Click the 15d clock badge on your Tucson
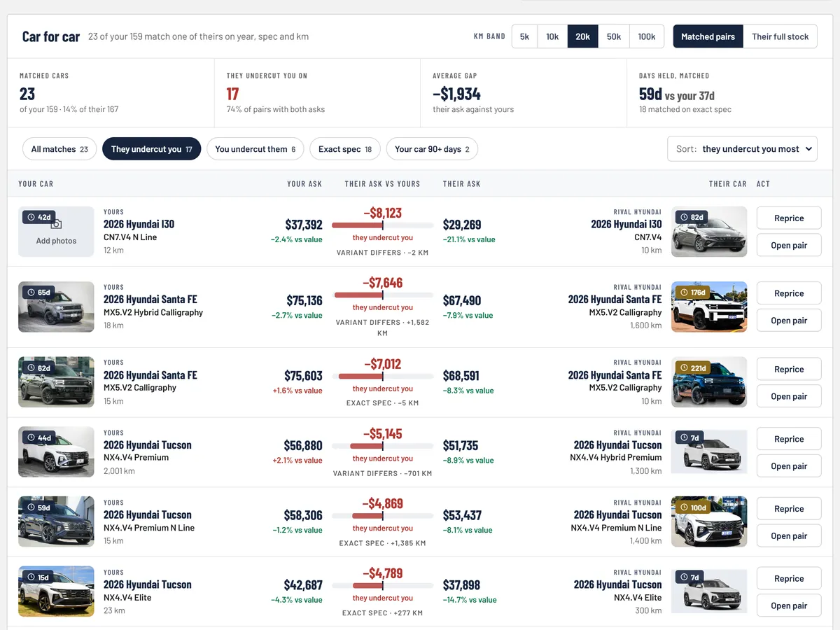Viewport: 840px width, 630px height. [x=38, y=577]
